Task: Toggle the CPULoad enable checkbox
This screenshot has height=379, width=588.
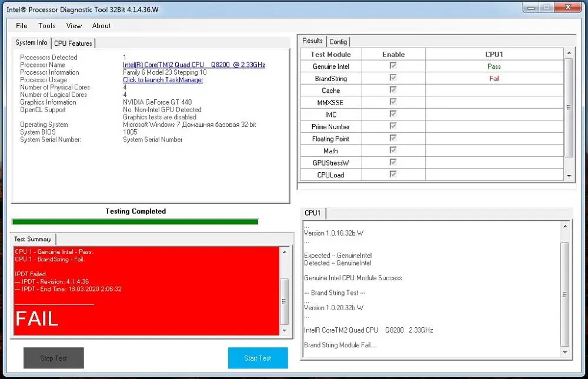Action: point(393,174)
